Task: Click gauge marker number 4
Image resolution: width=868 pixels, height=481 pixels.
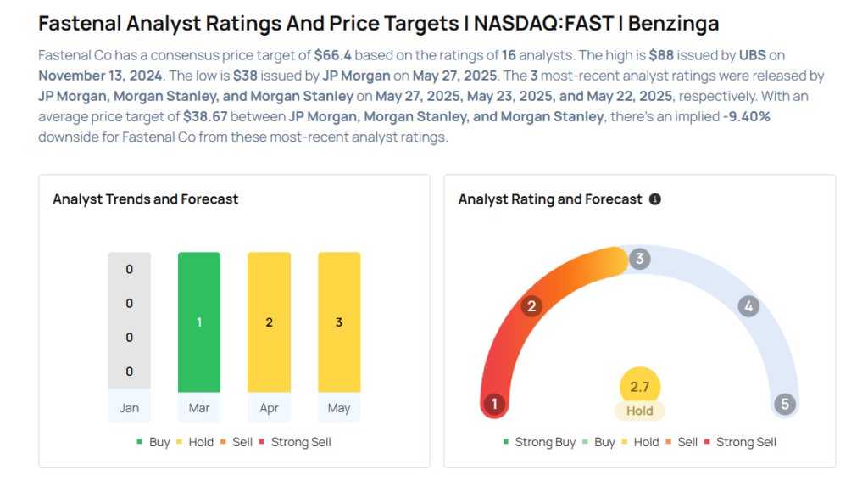Action: click(748, 306)
